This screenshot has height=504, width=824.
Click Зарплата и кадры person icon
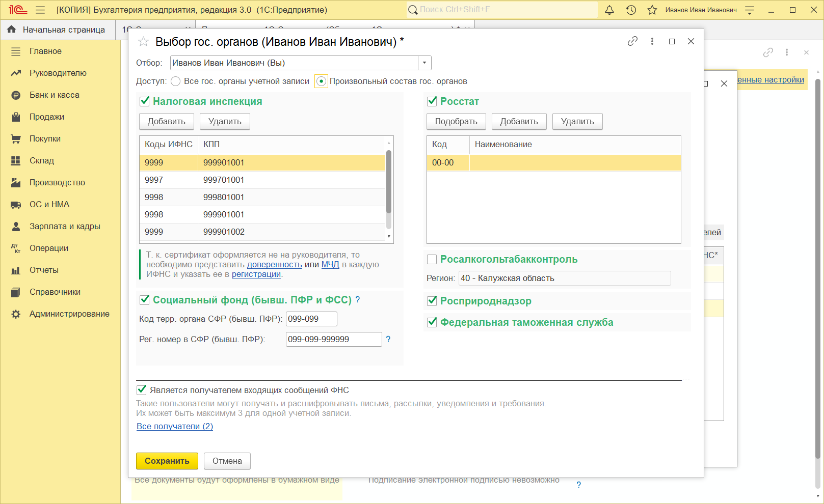tap(16, 227)
